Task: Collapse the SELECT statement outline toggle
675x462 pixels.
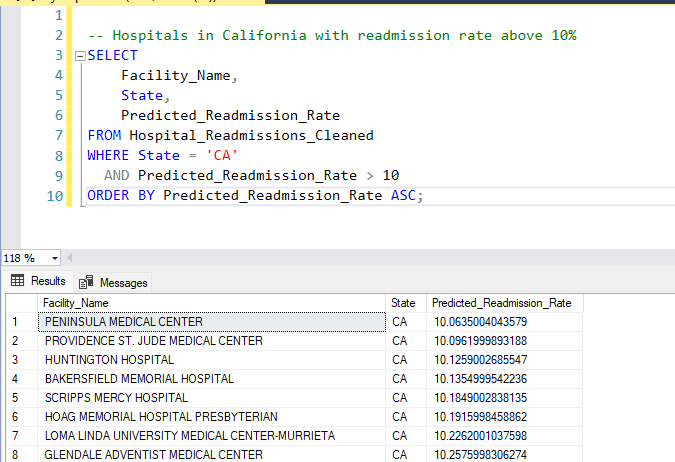Action: click(80, 56)
